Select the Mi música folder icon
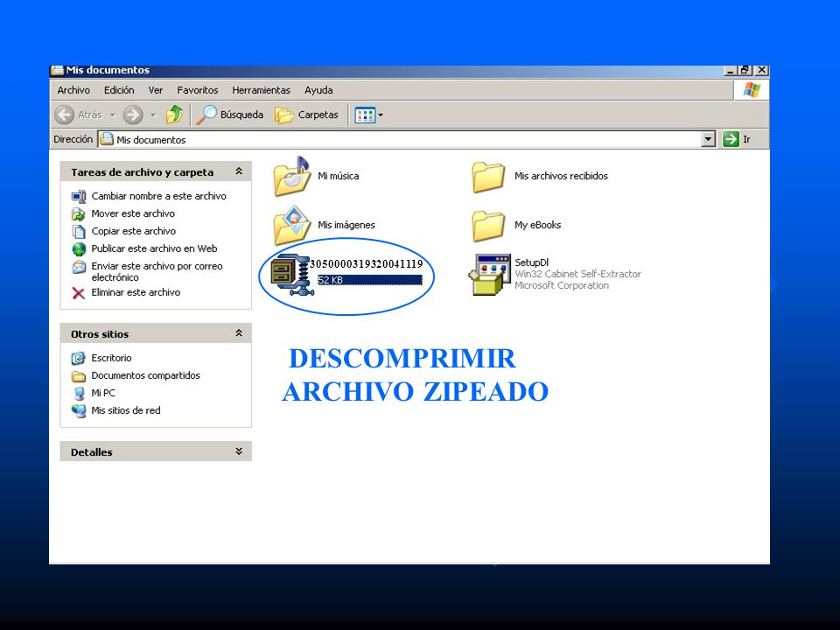840x630 pixels. 292,176
